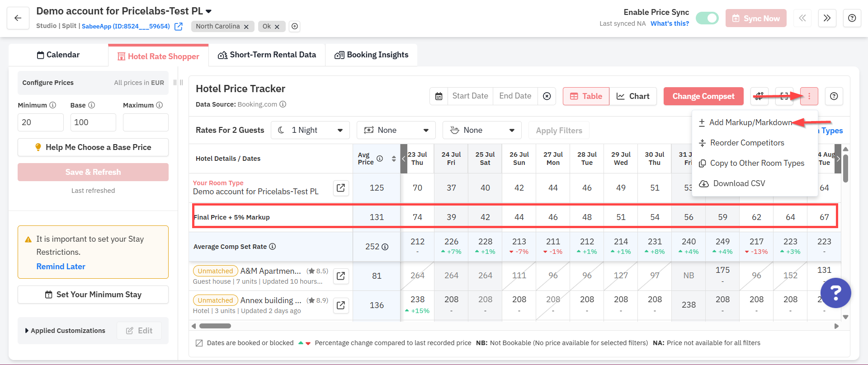Open the top-right help question icon
The width and height of the screenshot is (868, 365).
pyautogui.click(x=852, y=18)
